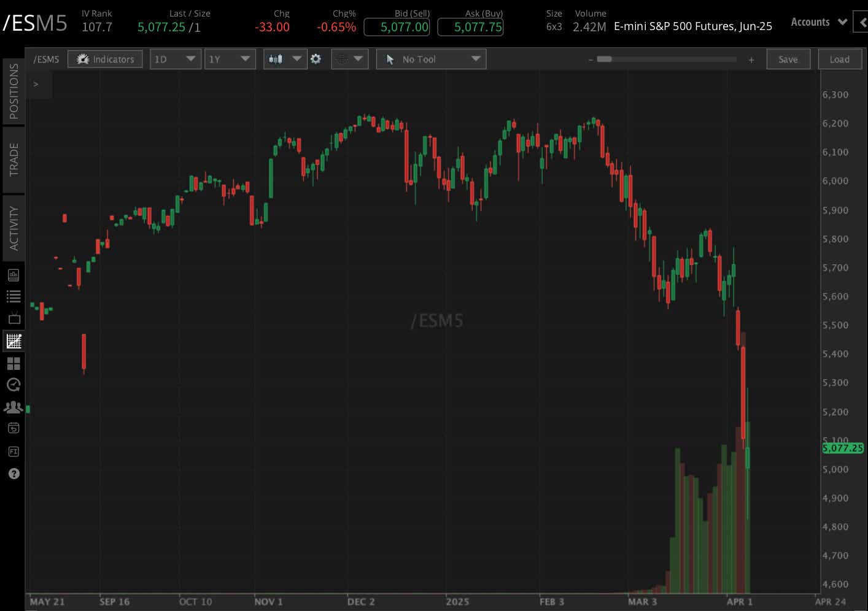Open the journal icon in the sidebar
Image resolution: width=868 pixels, height=611 pixels.
(14, 275)
